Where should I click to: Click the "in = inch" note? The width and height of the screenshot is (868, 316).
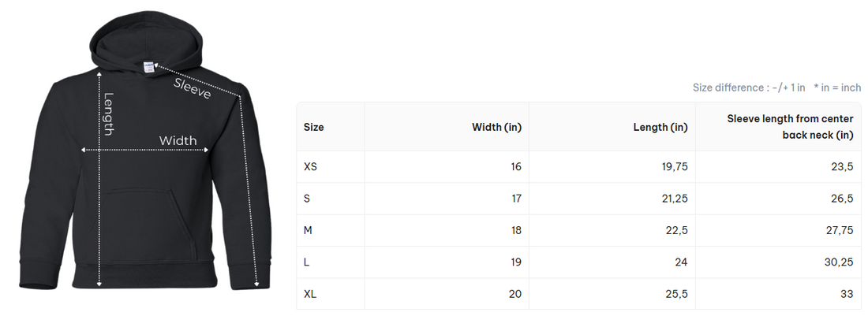click(837, 87)
